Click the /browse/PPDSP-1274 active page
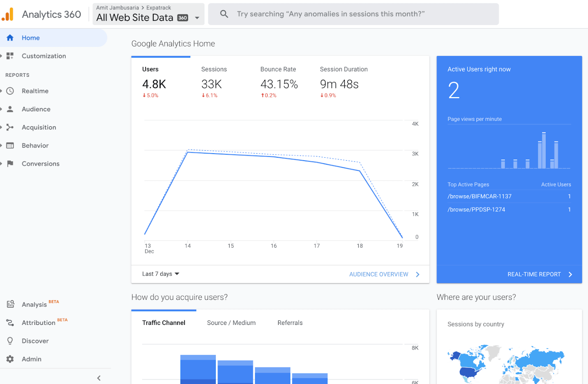The image size is (588, 384). click(x=476, y=209)
